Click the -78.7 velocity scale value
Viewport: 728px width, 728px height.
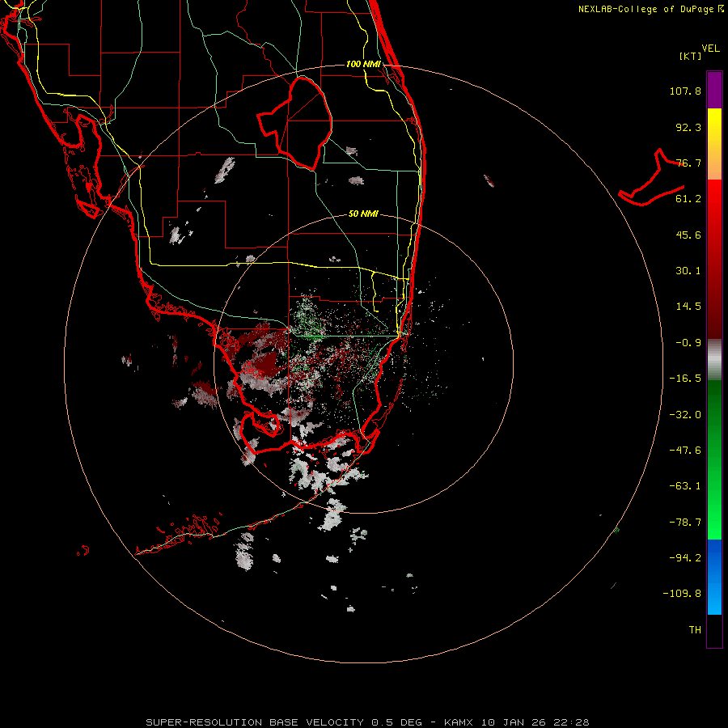(685, 523)
